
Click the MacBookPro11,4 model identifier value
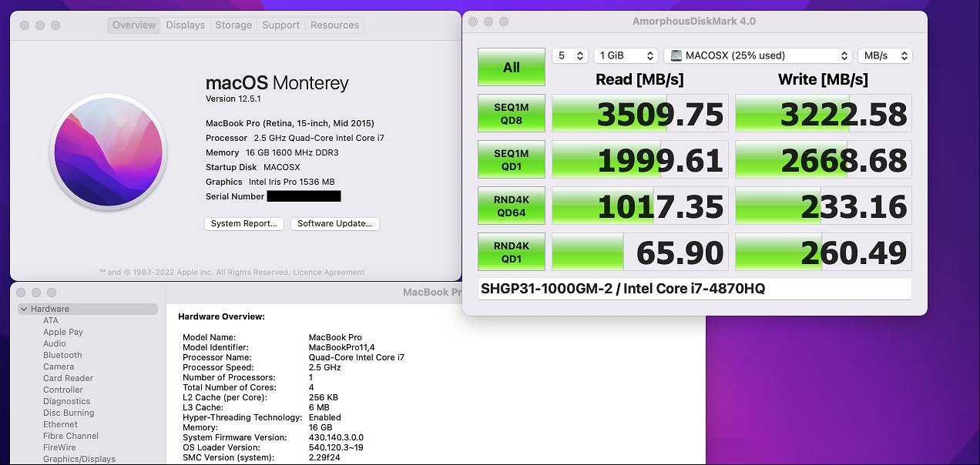click(x=341, y=347)
